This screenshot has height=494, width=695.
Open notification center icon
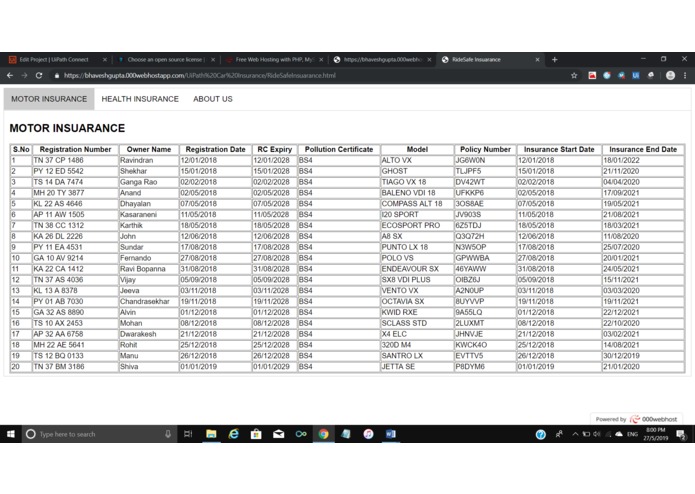coord(681,435)
